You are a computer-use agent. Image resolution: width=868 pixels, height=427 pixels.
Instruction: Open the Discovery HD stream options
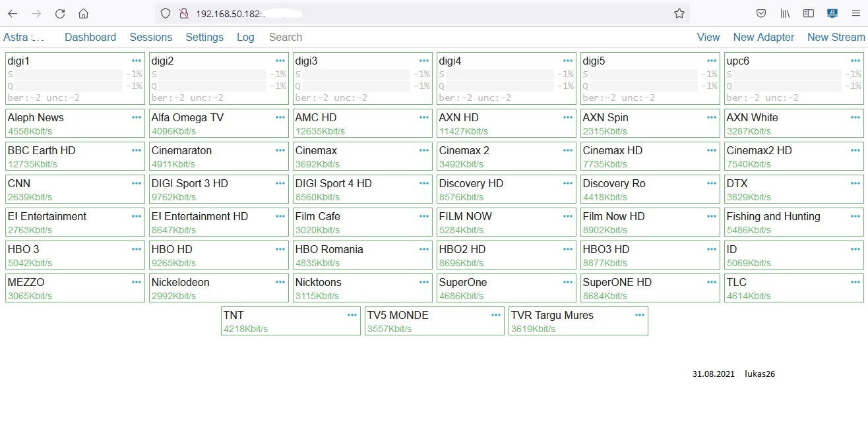(568, 183)
